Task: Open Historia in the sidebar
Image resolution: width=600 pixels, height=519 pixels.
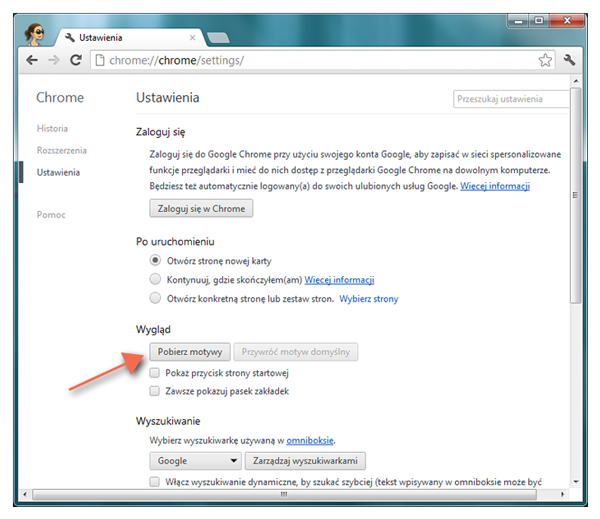Action: 52,129
